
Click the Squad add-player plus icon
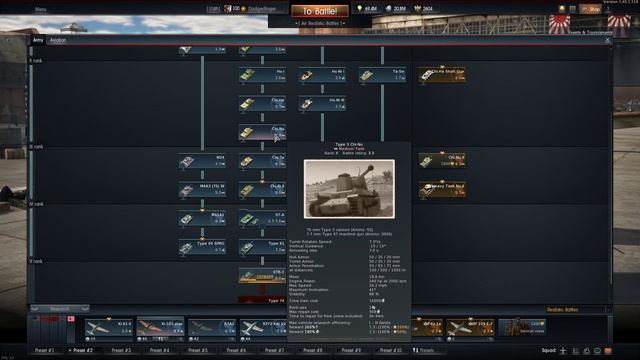click(x=563, y=351)
